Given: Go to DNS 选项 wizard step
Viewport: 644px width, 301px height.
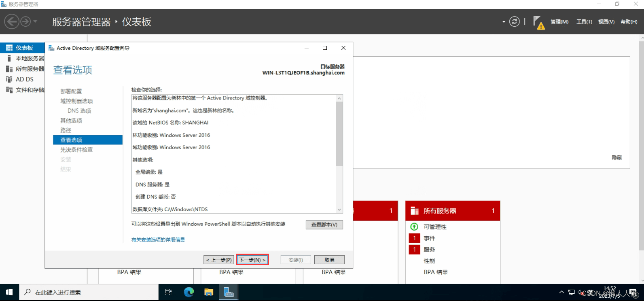Looking at the screenshot, I should 79,111.
